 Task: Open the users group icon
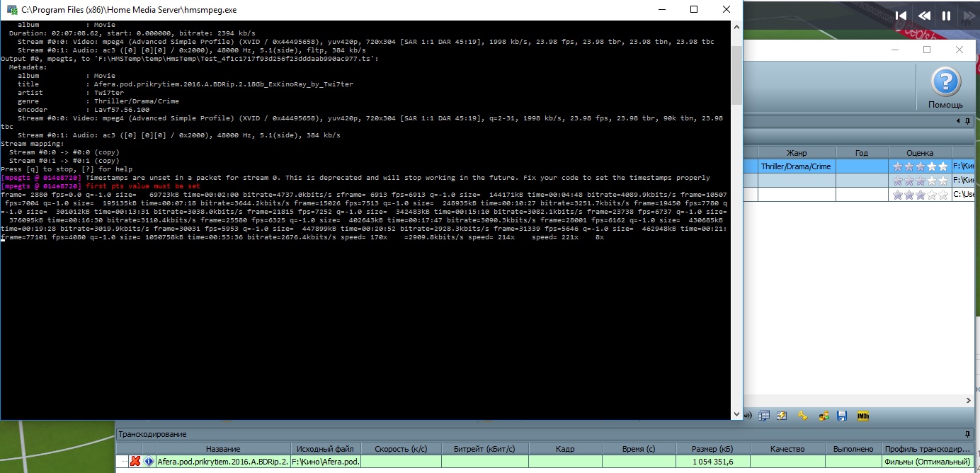click(823, 416)
